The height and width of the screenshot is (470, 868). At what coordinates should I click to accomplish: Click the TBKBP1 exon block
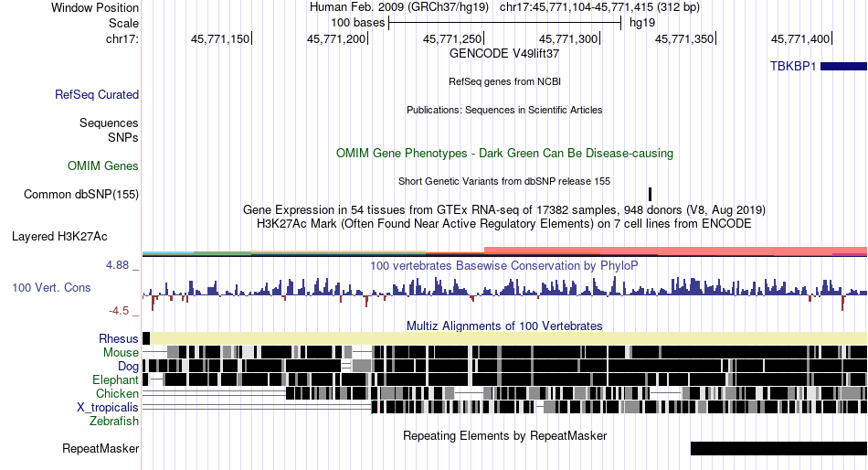pyautogui.click(x=843, y=67)
